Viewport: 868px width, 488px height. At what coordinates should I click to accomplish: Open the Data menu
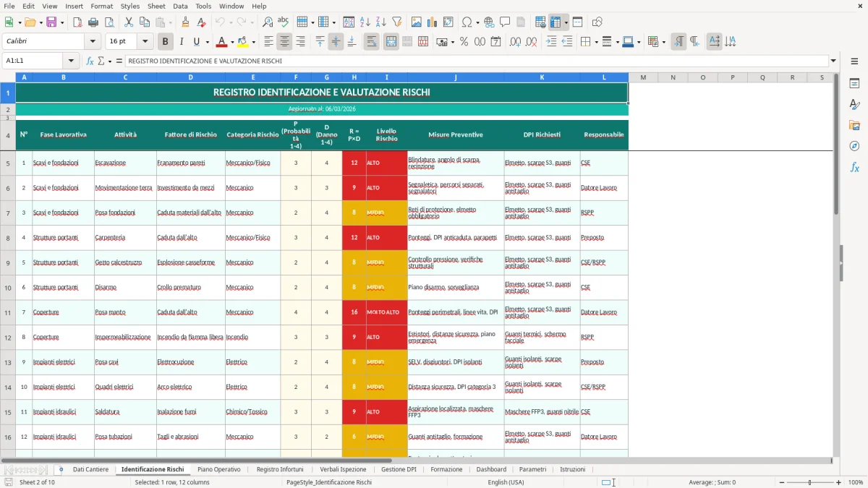(180, 6)
